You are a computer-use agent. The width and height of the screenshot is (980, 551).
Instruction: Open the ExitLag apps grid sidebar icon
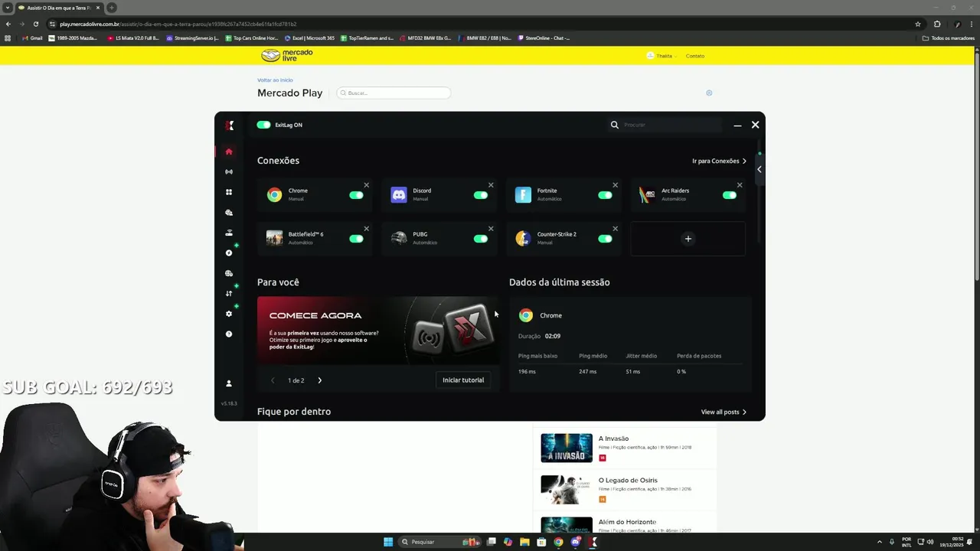tap(228, 192)
